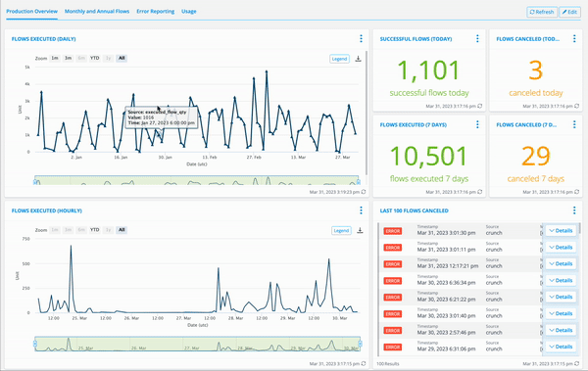Open the Last 100 Flows Canceled kebab menu
The image size is (588, 371).
pos(574,210)
